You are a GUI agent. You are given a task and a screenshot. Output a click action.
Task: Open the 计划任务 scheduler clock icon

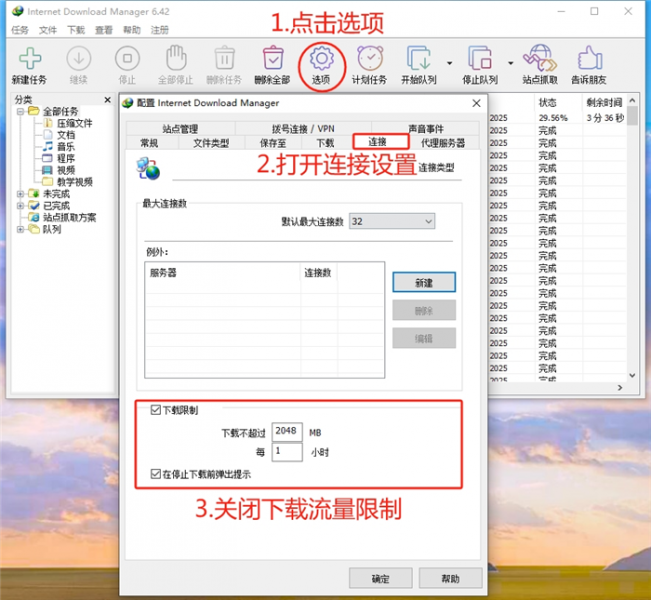tap(370, 58)
